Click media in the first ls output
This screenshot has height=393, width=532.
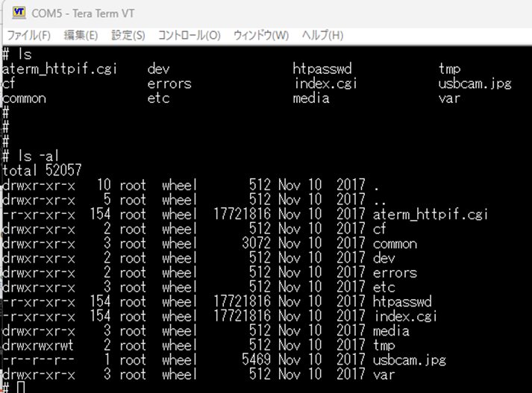click(311, 98)
